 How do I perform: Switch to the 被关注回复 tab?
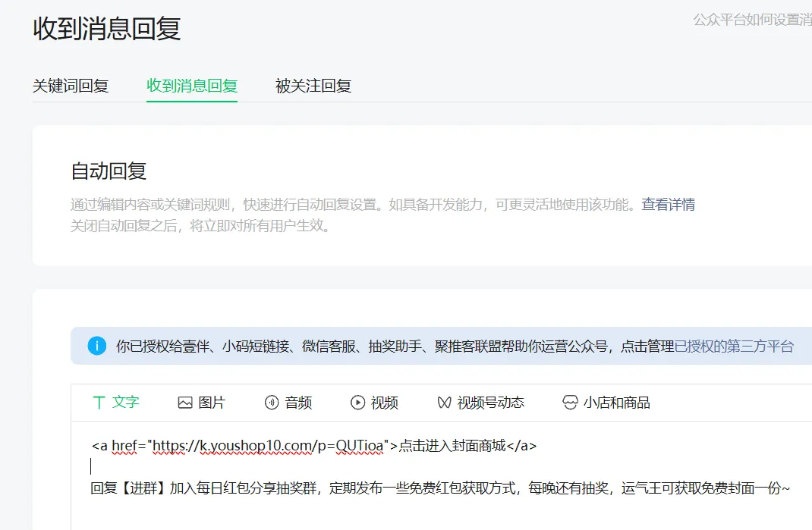coord(313,86)
